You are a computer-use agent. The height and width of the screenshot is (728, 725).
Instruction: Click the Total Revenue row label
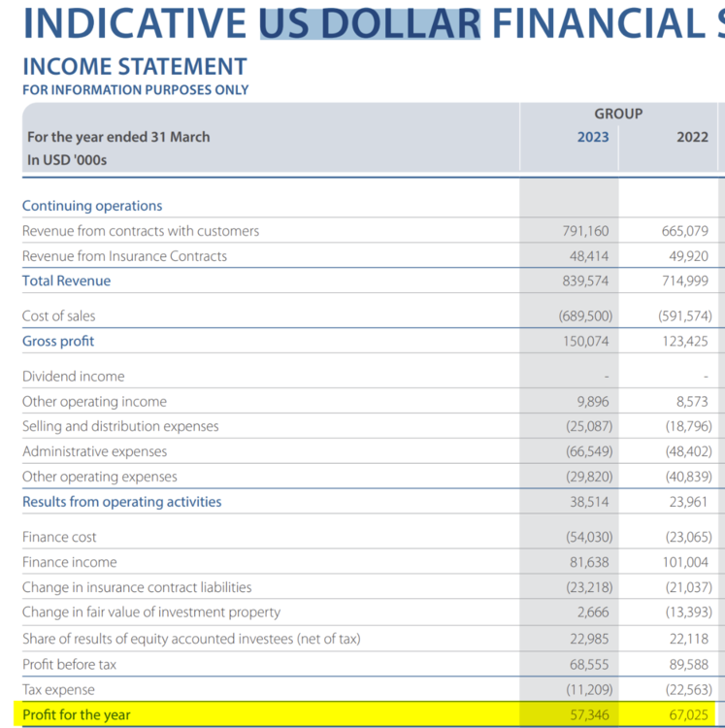click(66, 281)
